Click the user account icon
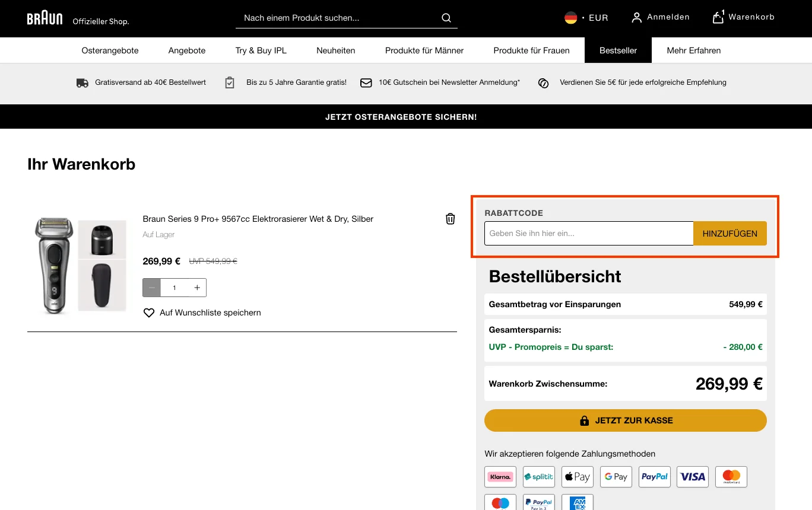The height and width of the screenshot is (510, 812). [636, 18]
